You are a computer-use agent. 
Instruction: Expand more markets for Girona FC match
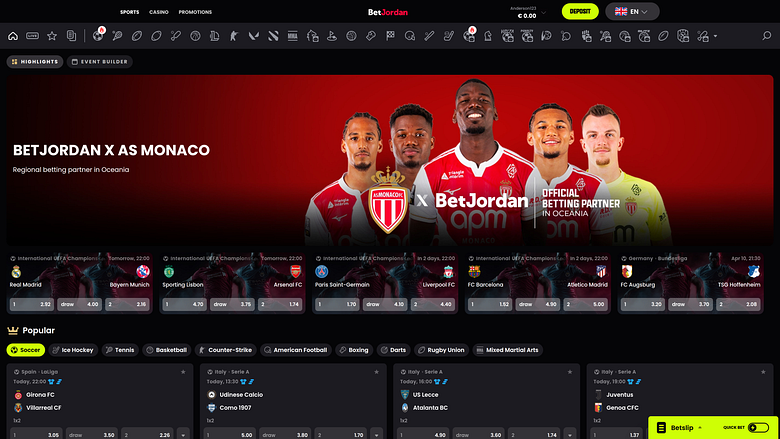[x=183, y=435]
